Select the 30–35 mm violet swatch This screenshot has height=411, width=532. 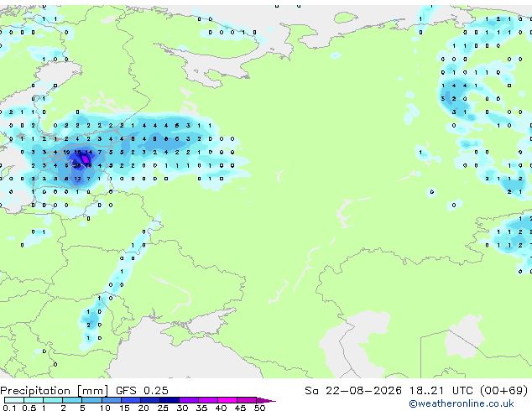click(x=189, y=400)
